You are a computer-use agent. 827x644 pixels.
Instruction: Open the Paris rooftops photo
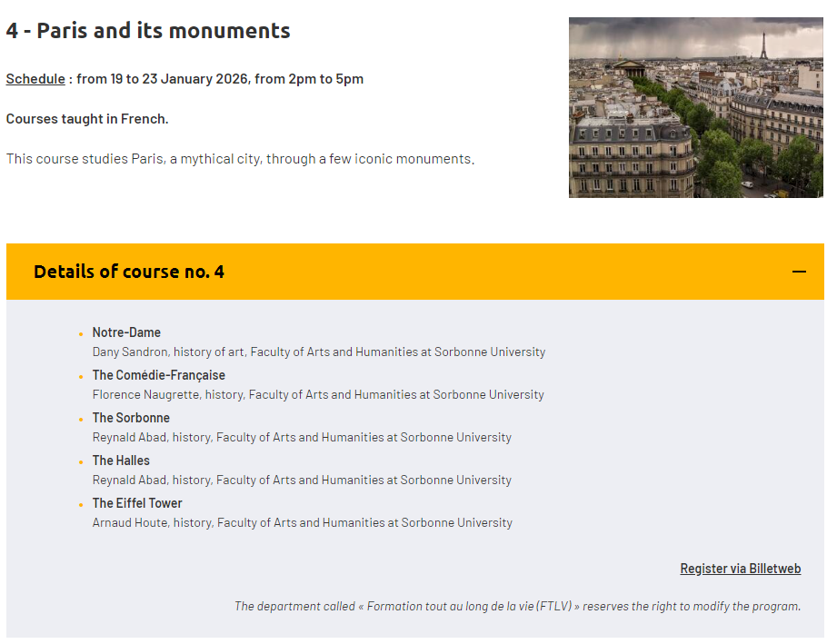point(695,107)
